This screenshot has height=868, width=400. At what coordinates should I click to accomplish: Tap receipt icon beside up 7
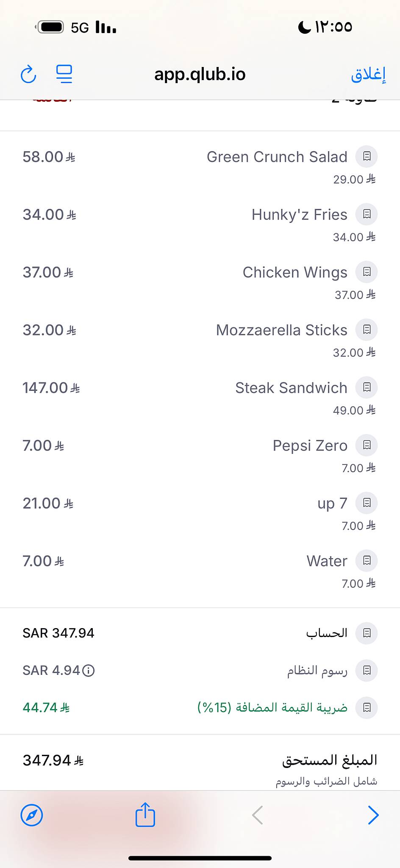click(x=367, y=503)
